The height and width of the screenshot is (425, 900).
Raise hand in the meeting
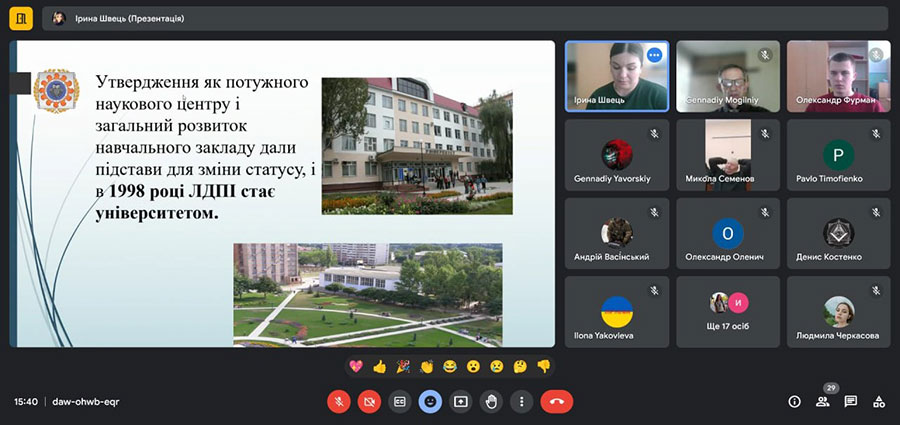[x=491, y=401]
